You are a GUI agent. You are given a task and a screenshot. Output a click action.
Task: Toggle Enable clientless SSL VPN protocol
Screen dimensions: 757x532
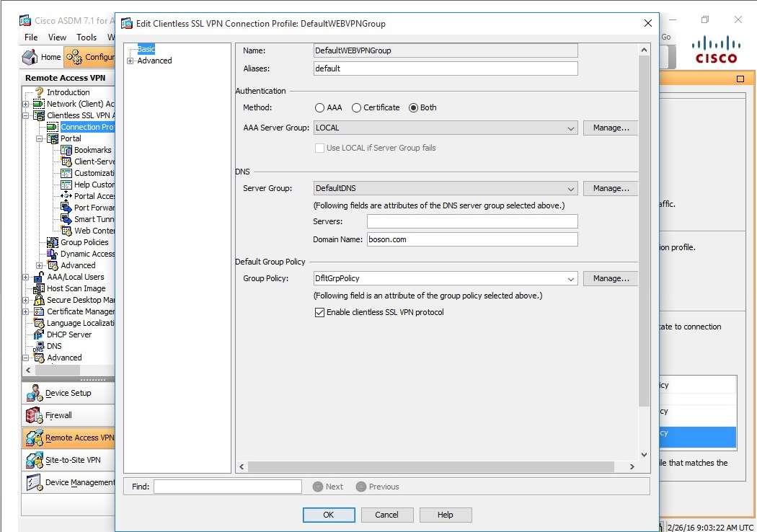319,312
